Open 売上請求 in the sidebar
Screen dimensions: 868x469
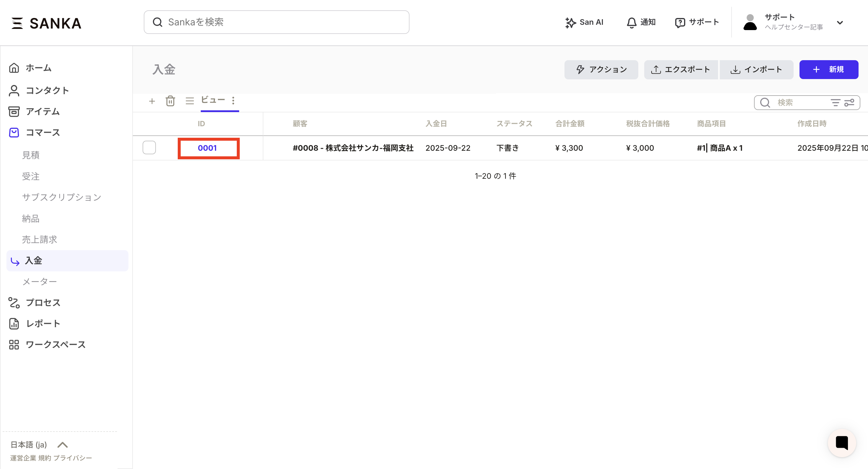(40, 240)
